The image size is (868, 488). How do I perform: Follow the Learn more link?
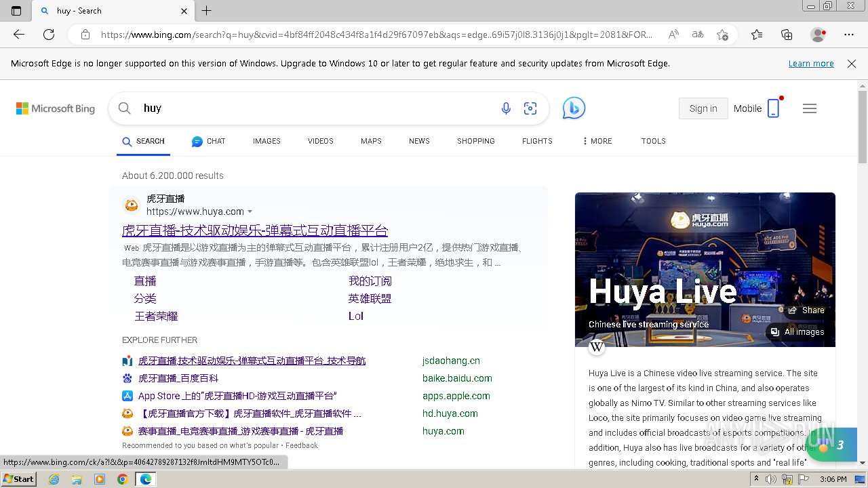click(811, 64)
